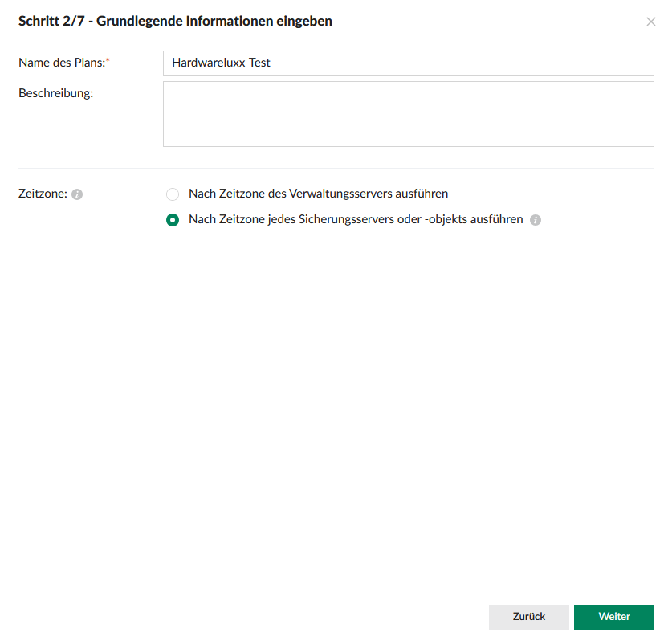Image resolution: width=672 pixels, height=640 pixels.
Task: Click the dialog title "Grundlegende Informationen eingeben"
Action: tap(214, 22)
